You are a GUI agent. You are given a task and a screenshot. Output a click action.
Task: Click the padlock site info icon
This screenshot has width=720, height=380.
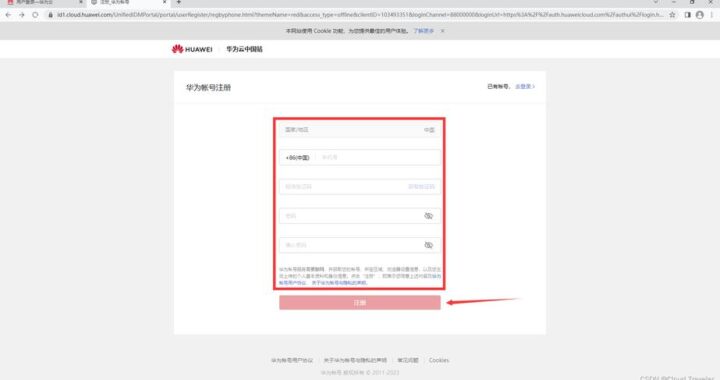pyautogui.click(x=51, y=15)
